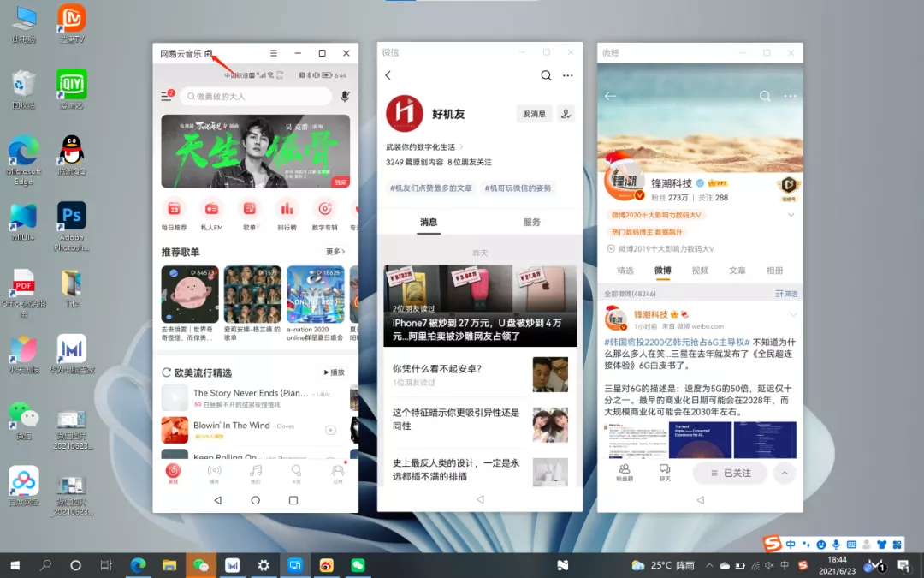Tap the Android back triangle in NetEase window
Image resolution: width=924 pixels, height=578 pixels.
[x=217, y=500]
